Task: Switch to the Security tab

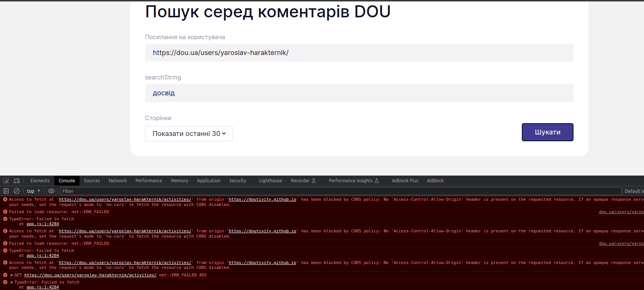Action: (x=238, y=181)
